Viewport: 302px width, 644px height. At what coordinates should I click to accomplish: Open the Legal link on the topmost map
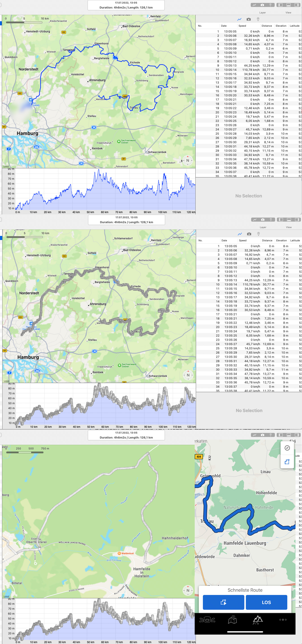click(x=6, y=166)
